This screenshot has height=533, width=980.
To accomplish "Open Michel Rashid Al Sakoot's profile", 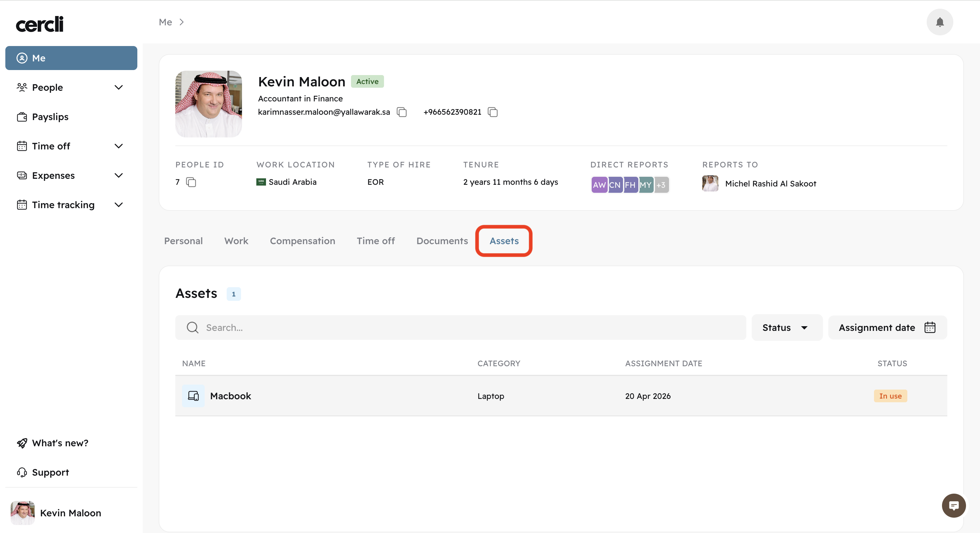I will coord(770,183).
